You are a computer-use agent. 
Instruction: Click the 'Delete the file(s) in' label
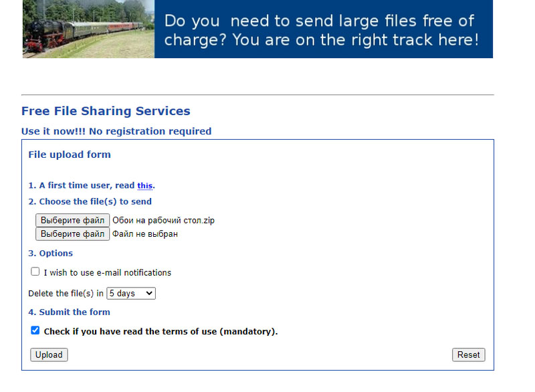coord(66,294)
